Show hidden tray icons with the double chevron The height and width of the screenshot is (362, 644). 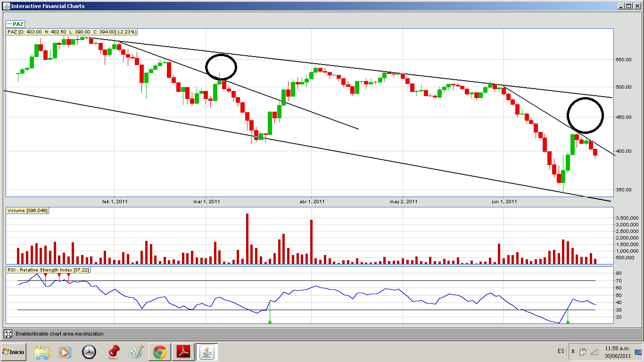click(573, 352)
